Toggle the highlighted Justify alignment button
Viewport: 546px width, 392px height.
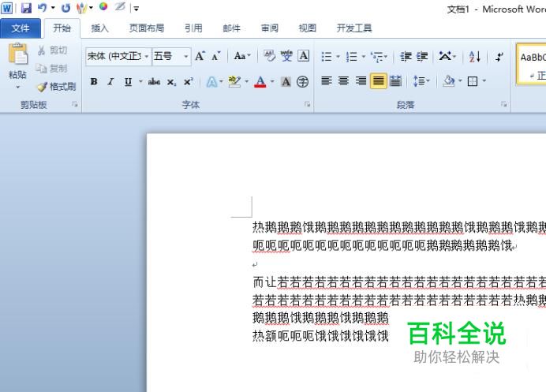pos(378,81)
